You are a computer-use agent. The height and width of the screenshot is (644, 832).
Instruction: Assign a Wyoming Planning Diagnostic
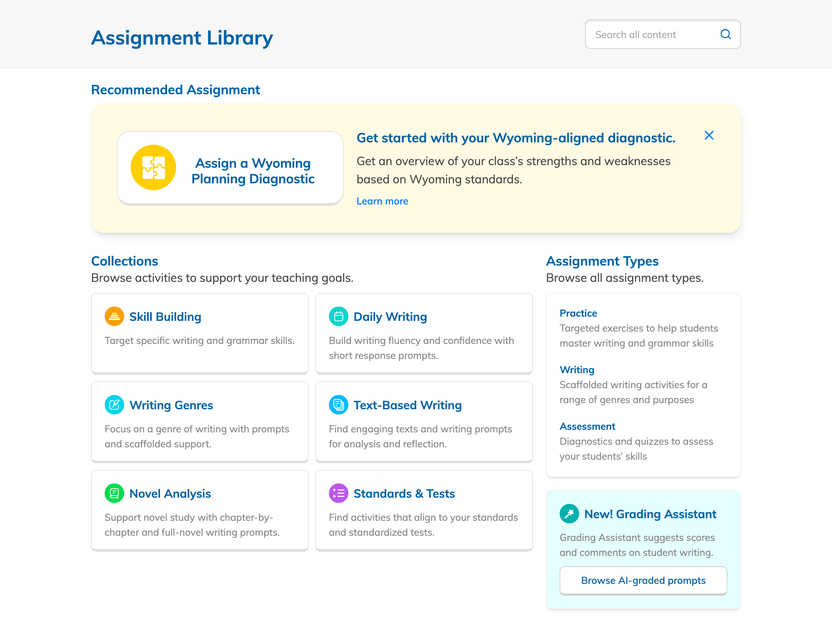click(x=253, y=171)
